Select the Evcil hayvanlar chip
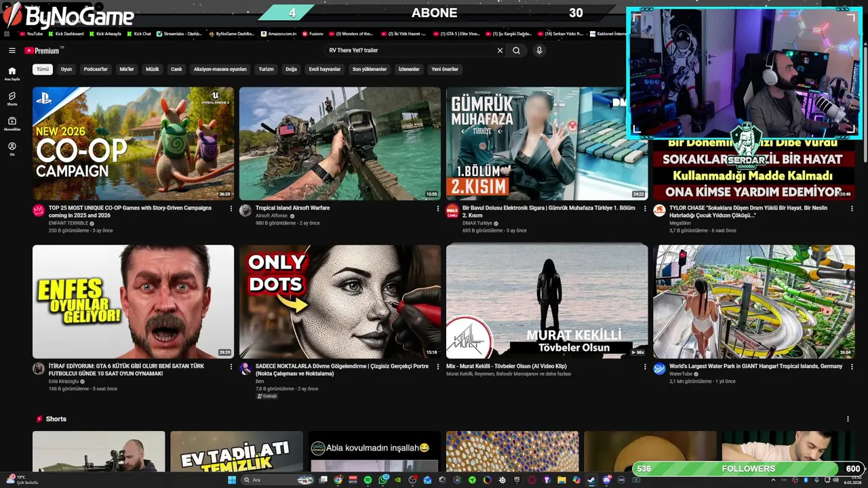Viewport: 868px width, 488px height. click(x=325, y=69)
